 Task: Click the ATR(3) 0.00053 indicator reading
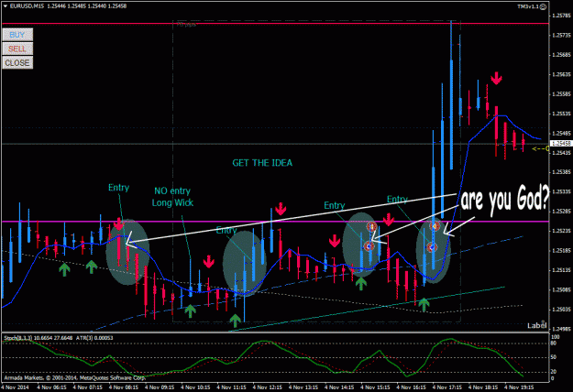[x=94, y=338]
